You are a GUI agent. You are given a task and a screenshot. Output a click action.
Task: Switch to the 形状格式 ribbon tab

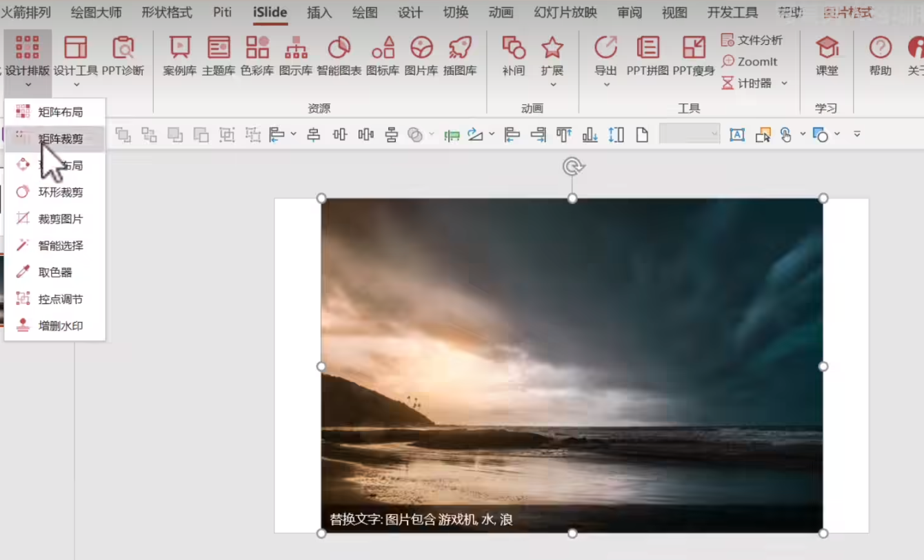click(167, 12)
